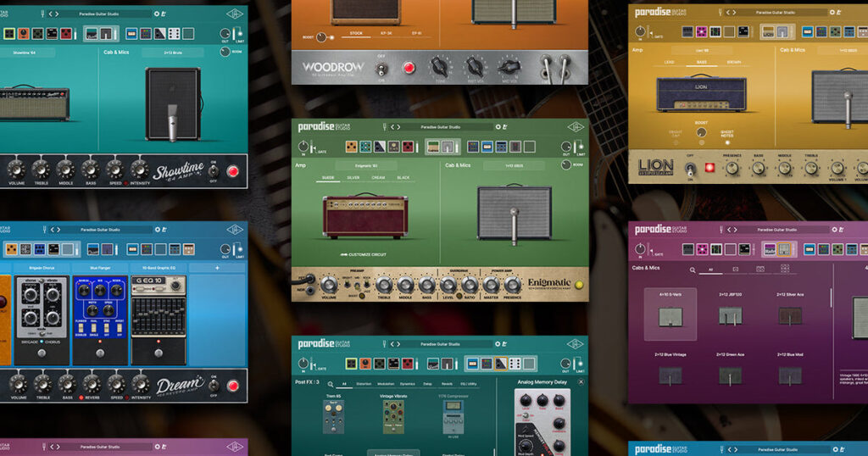Open settings gear in green Enigmatic window
The height and width of the screenshot is (456, 868).
[x=498, y=127]
